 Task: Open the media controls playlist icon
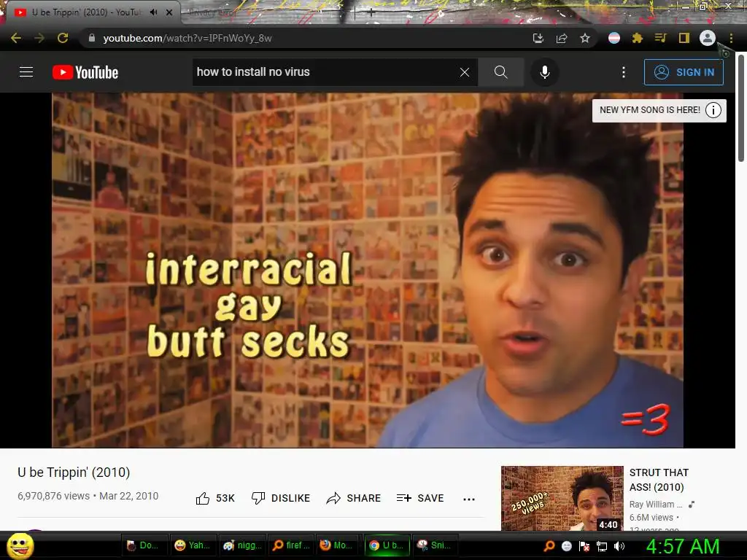[x=660, y=38]
